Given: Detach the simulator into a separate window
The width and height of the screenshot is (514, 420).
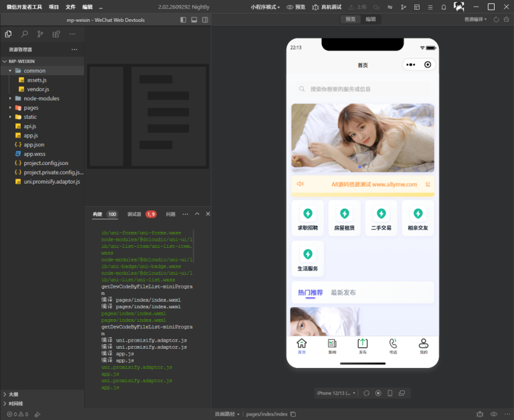Looking at the screenshot, I should [x=402, y=393].
